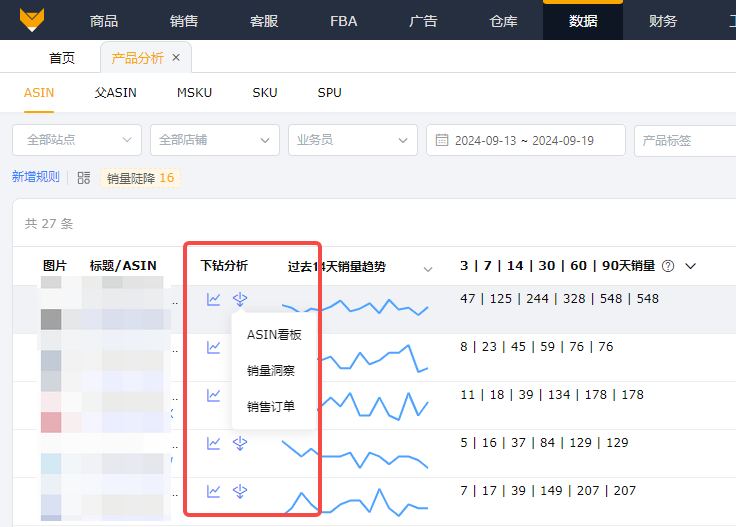The height and width of the screenshot is (527, 736).
Task: Click the 销量陡降 16 rule tag
Action: point(140,178)
